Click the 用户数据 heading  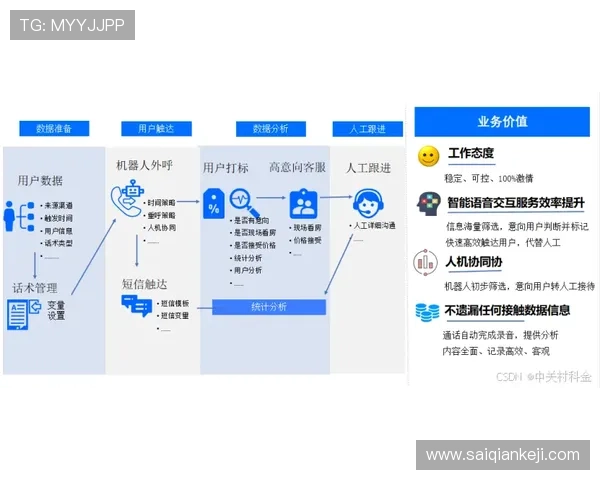tap(40, 180)
